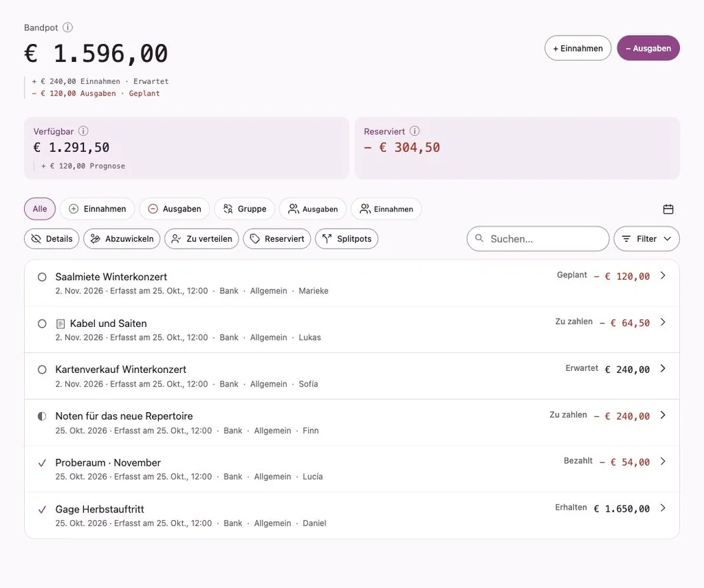Click the Abzuwickeln filter chip
704x588 pixels.
(x=122, y=238)
